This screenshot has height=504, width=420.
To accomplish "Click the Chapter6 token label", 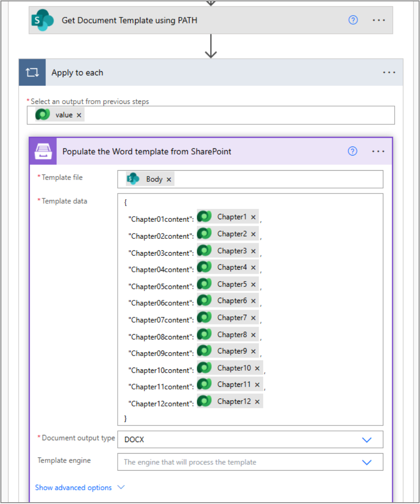I will tap(232, 300).
